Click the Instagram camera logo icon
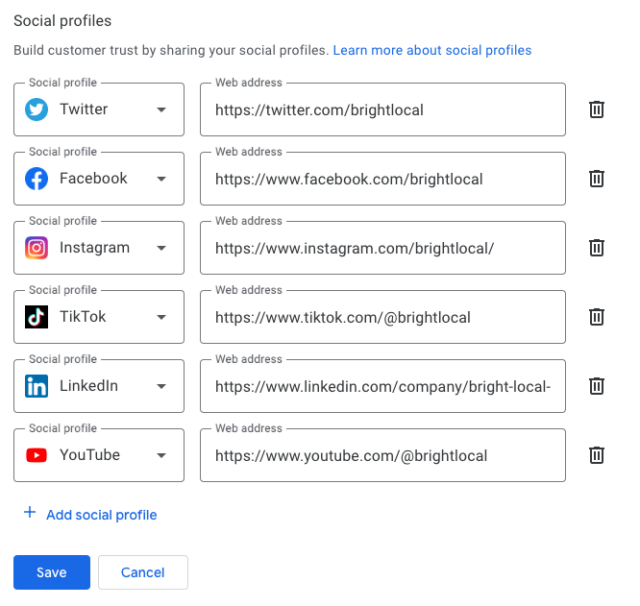The height and width of the screenshot is (606, 640). 36,248
